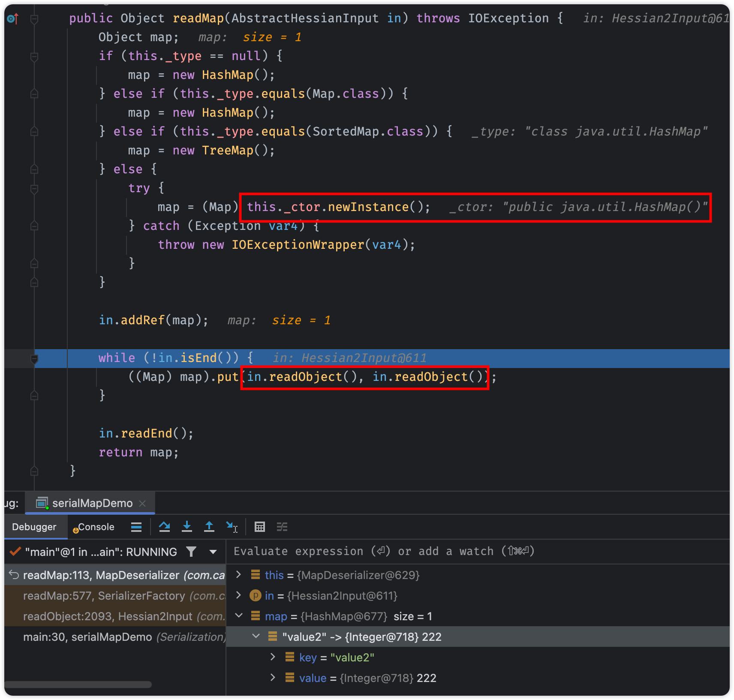Click the frames panel horizontal scrollbar

(78, 684)
